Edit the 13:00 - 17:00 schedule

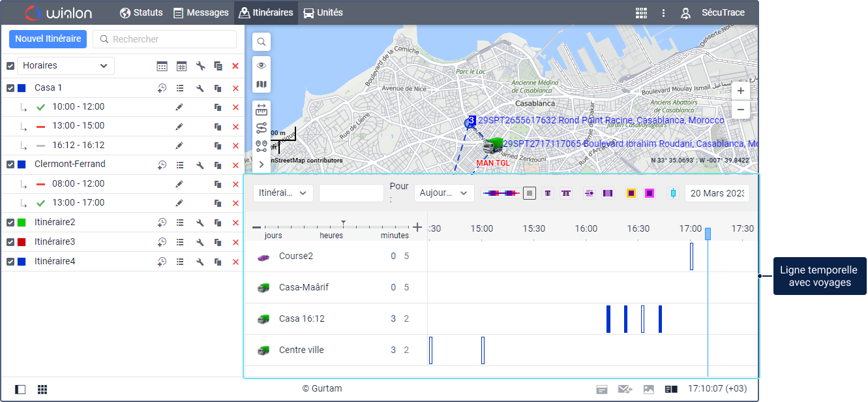pyautogui.click(x=179, y=203)
